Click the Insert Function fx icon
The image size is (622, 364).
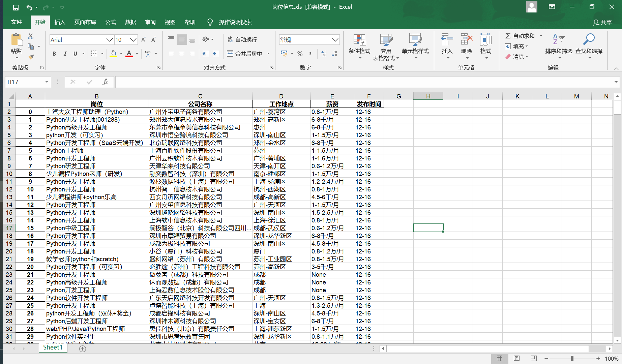pos(105,82)
